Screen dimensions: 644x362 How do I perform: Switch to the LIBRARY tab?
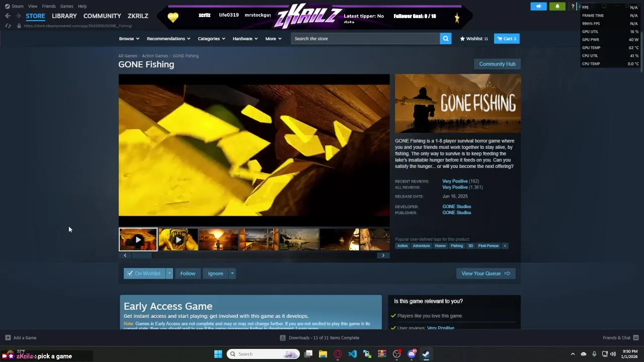pos(64,16)
